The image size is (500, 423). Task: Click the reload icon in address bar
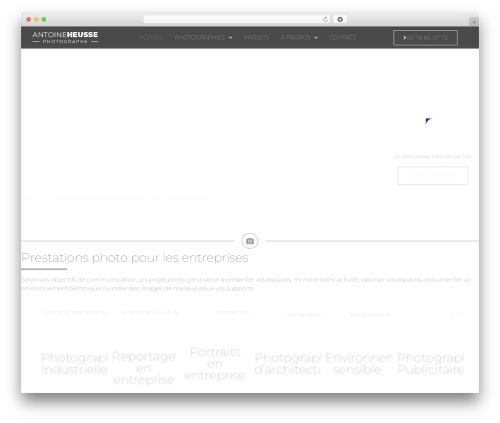325,19
